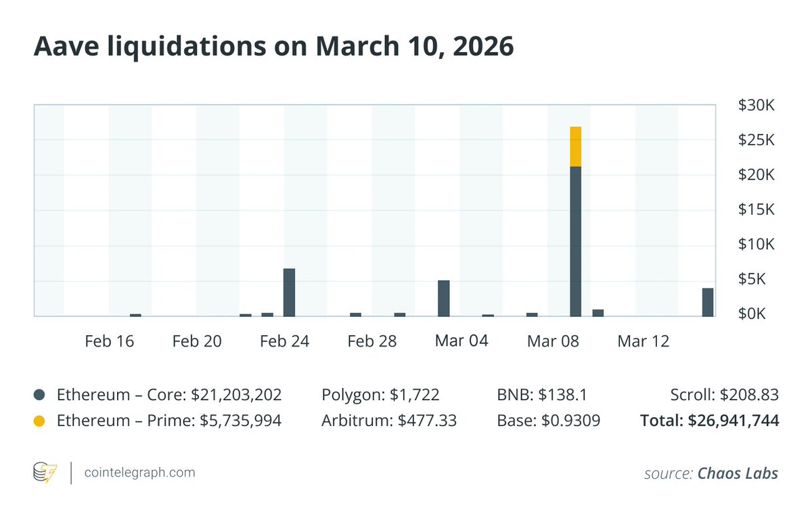Click the Ethereum Core legend dot

pos(39,395)
